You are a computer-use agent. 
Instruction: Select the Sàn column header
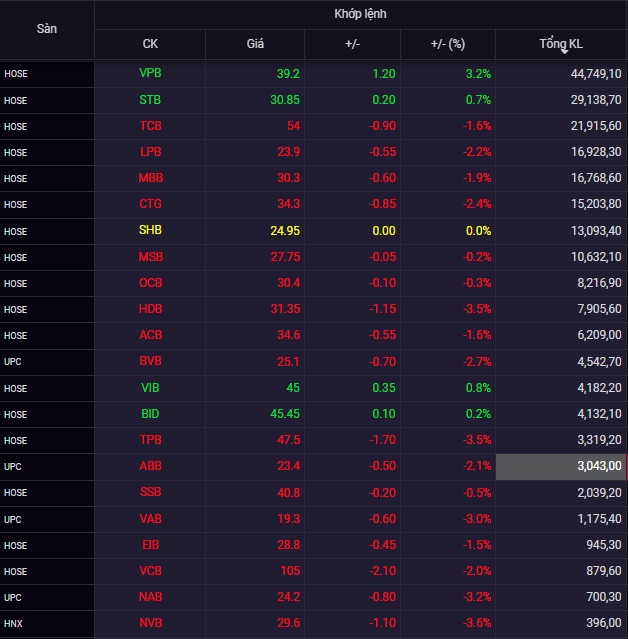47,29
